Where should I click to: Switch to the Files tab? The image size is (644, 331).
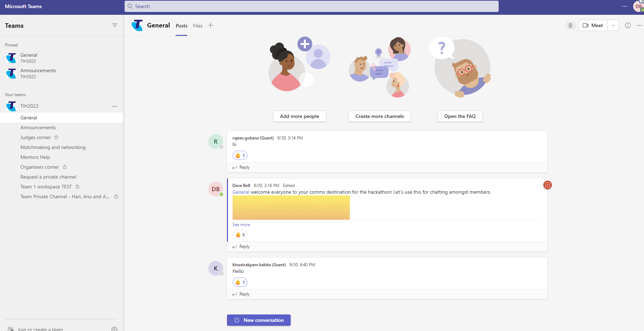click(x=198, y=26)
